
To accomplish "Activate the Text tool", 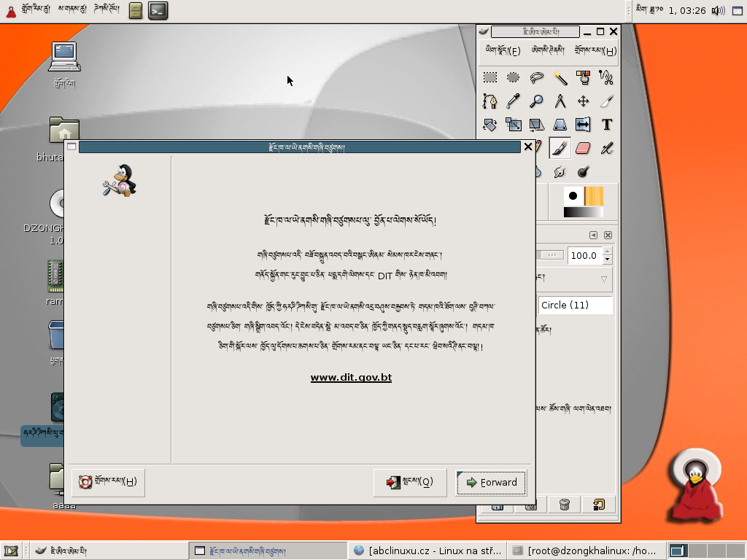I will click(x=606, y=125).
